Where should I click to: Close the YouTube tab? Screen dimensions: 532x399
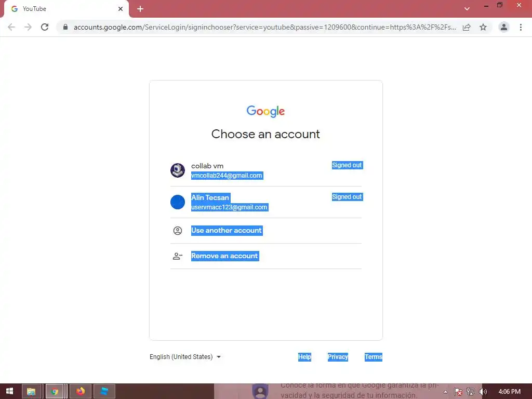(x=121, y=9)
